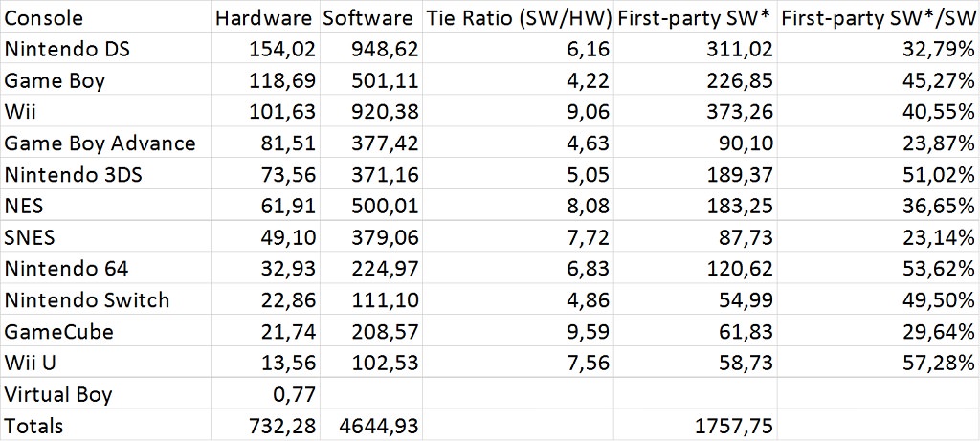Select first-party value 311,02
Screen dimensions: 980x441
(x=695, y=48)
